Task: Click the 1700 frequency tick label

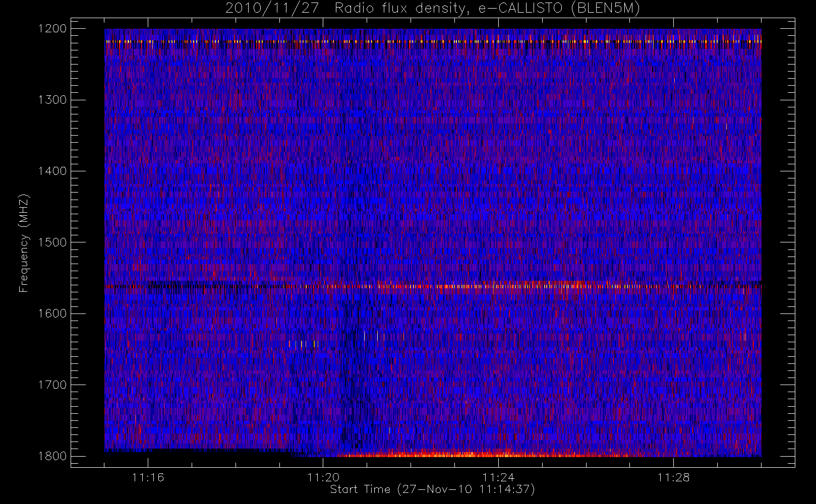Action: click(52, 385)
